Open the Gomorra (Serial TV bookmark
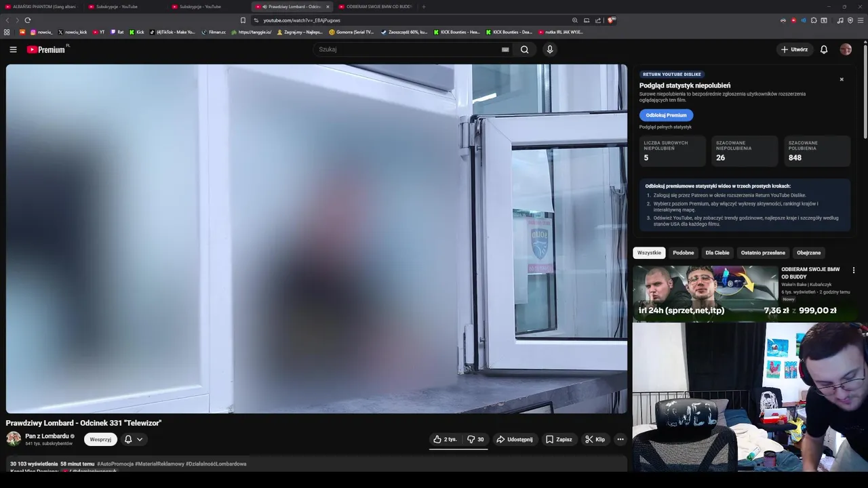The image size is (868, 488). point(351,32)
